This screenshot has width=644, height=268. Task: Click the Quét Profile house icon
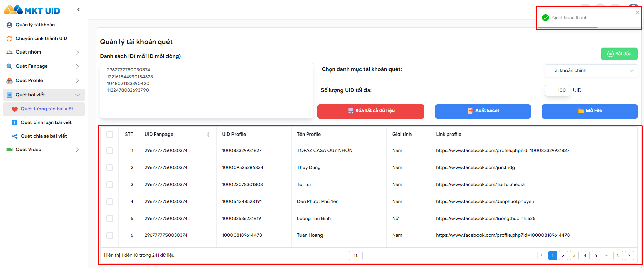pyautogui.click(x=9, y=80)
